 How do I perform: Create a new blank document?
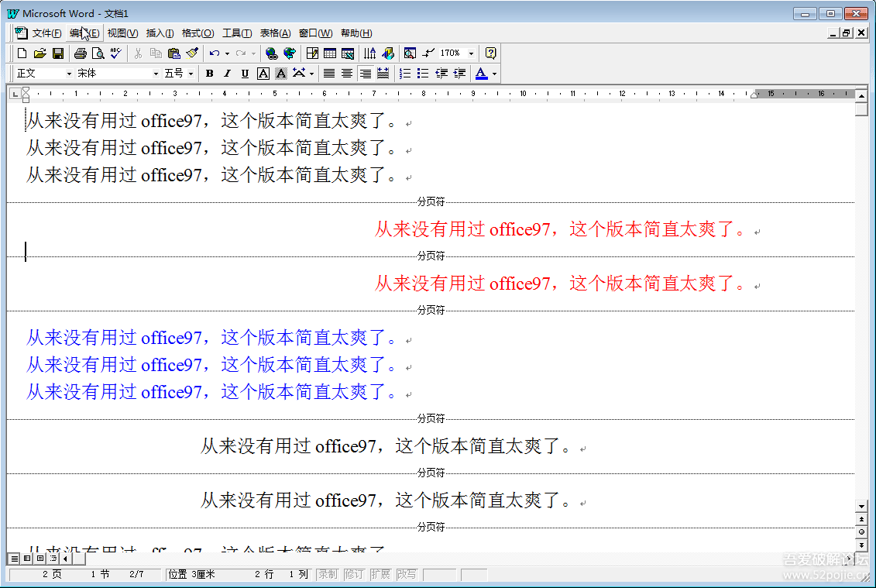point(22,53)
